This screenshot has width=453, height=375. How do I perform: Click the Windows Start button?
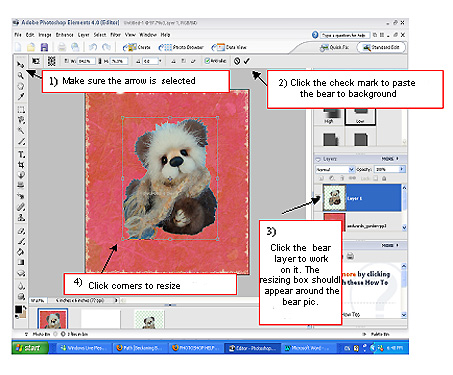coord(30,348)
